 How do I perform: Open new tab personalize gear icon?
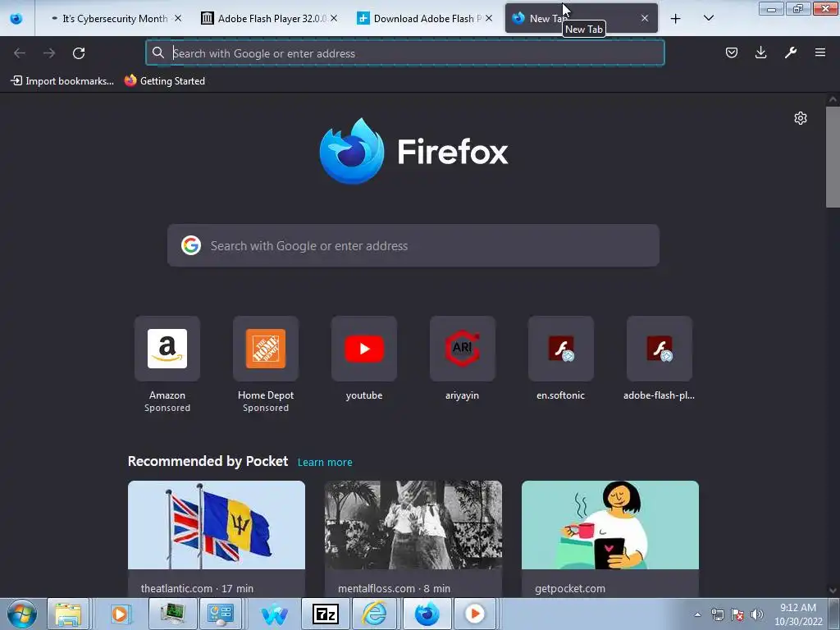point(801,118)
